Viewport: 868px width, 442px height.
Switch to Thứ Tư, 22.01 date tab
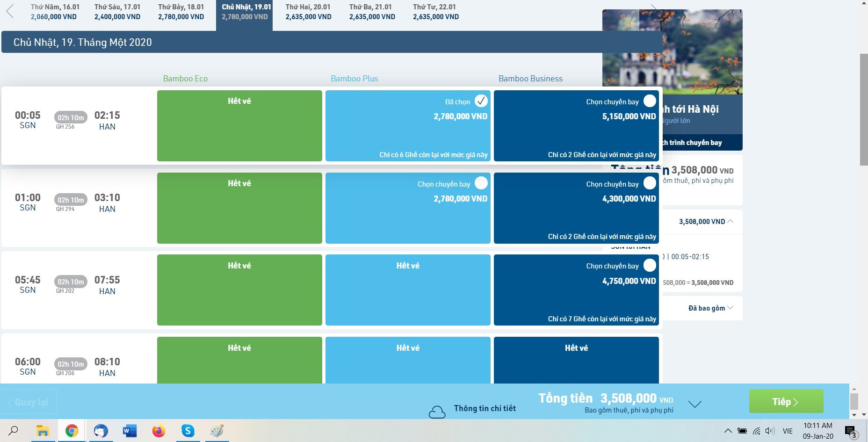point(436,12)
